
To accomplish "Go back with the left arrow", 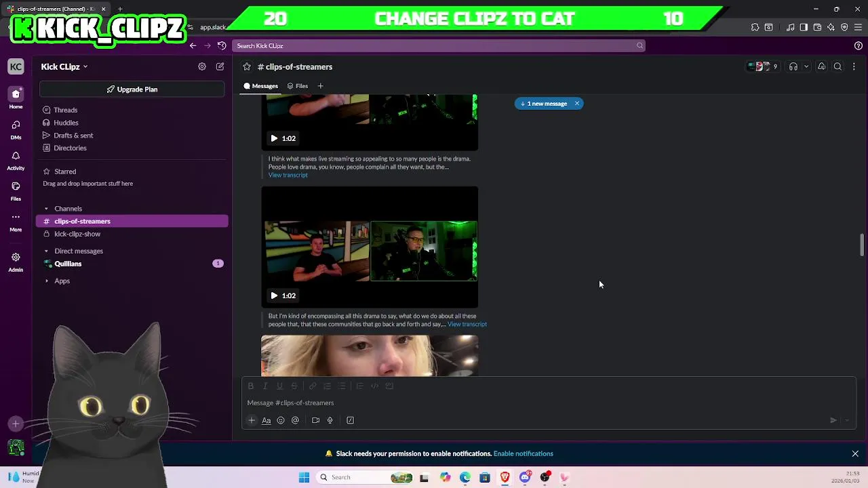I will [x=193, y=45].
